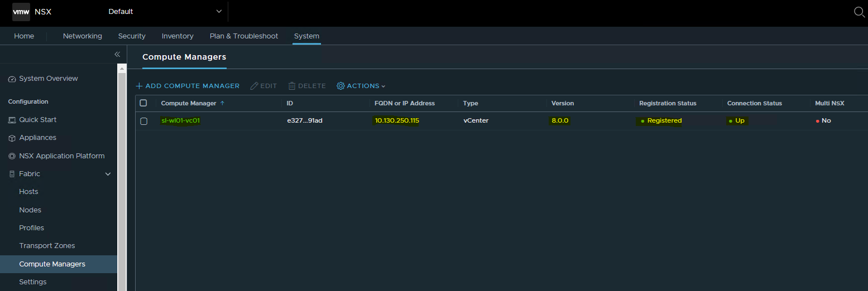
Task: Click the Appliances cube icon
Action: click(12, 138)
